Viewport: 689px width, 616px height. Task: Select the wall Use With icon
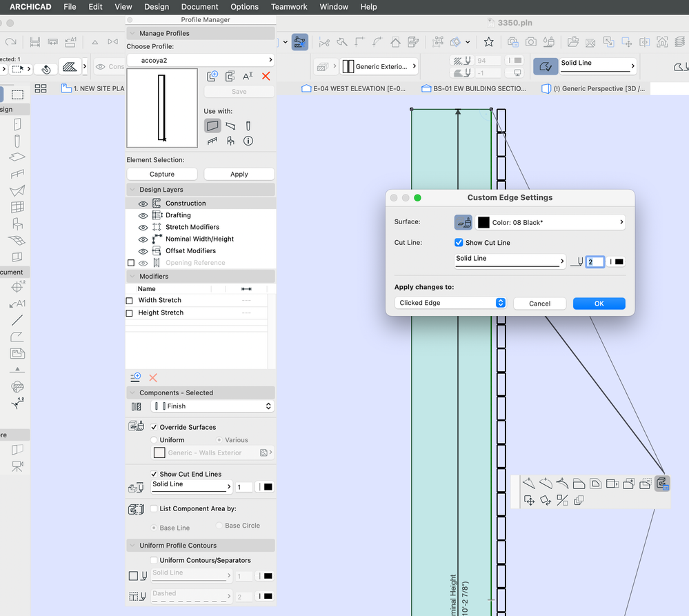212,126
